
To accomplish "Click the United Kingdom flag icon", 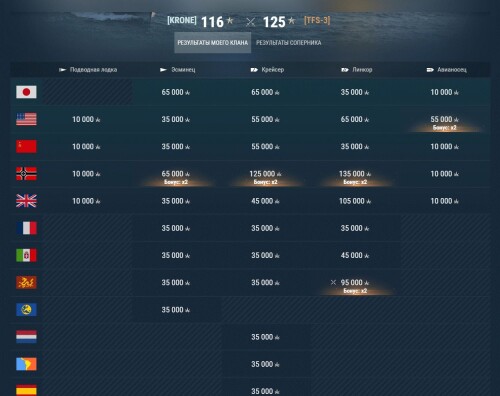I will (x=26, y=201).
